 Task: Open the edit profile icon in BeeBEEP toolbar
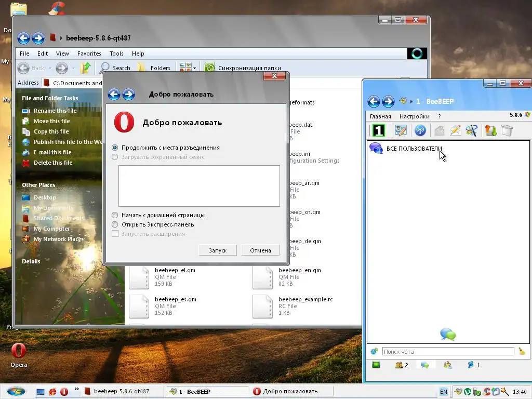coord(401,130)
